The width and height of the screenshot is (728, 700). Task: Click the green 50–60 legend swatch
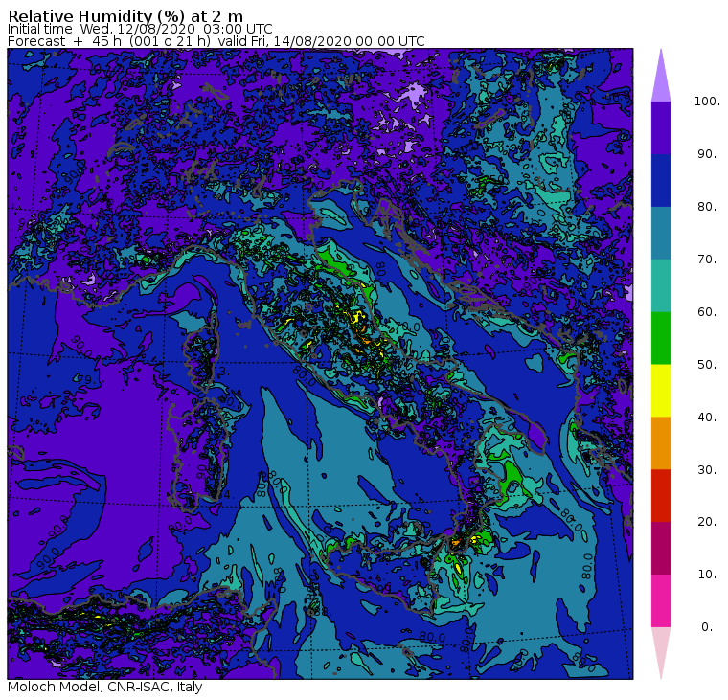(661, 338)
